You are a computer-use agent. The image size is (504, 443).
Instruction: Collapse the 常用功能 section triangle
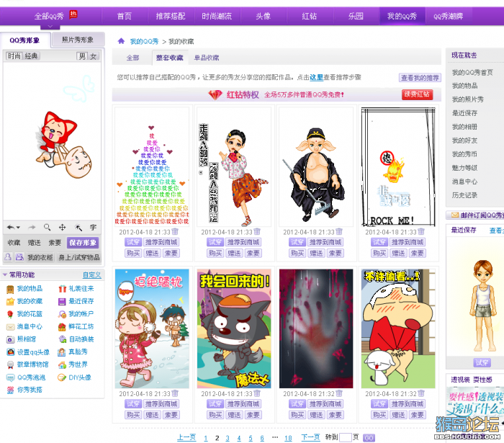tap(4, 274)
